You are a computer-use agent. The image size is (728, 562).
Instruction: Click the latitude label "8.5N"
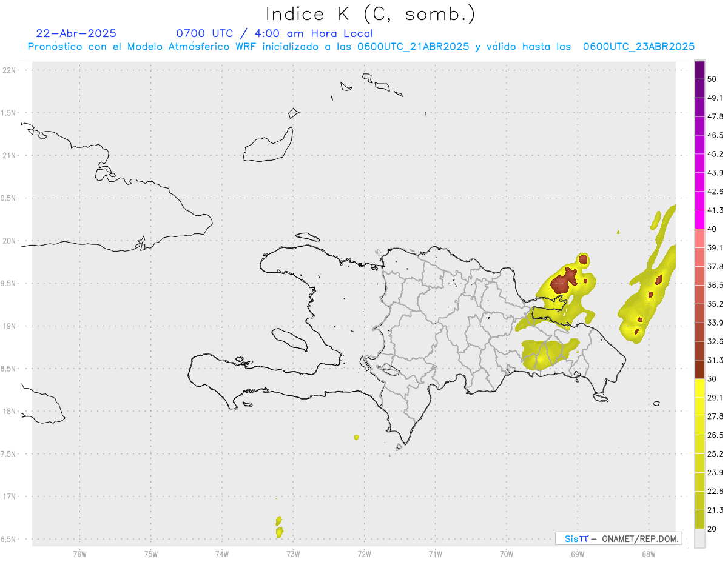point(8,369)
